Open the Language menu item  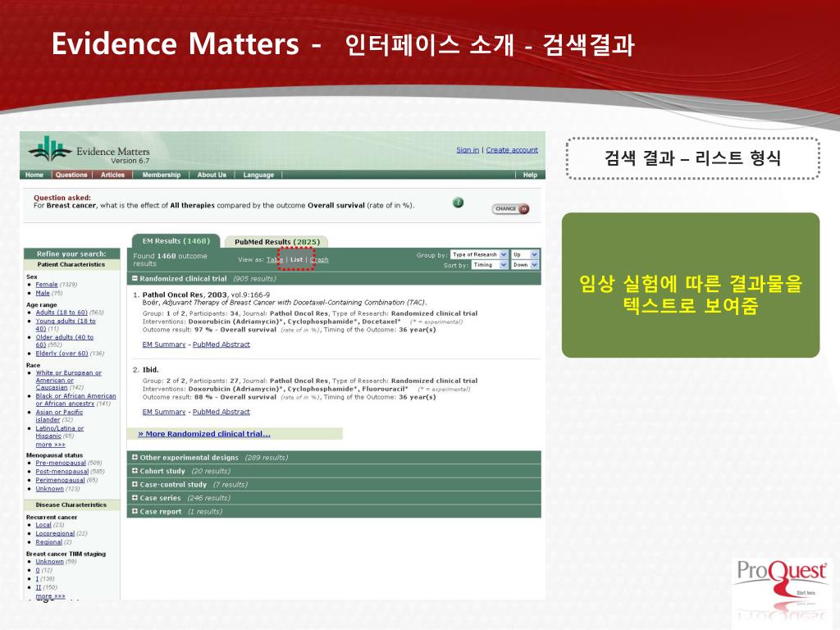point(258,175)
